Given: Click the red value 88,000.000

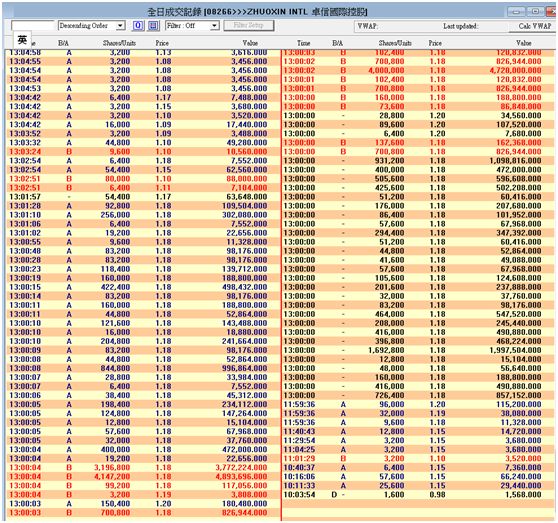Looking at the screenshot, I should (x=247, y=179).
